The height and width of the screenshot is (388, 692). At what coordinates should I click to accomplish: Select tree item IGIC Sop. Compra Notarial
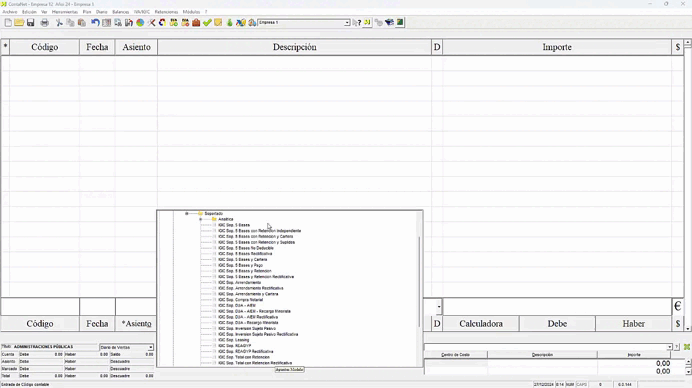[240, 300]
